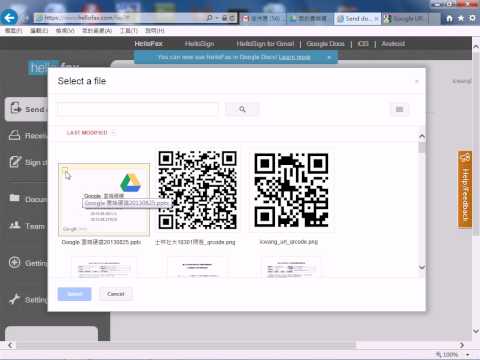Viewport: 480px width, 360px height.
Task: Open the browser tools gear icon
Action: [x=472, y=18]
